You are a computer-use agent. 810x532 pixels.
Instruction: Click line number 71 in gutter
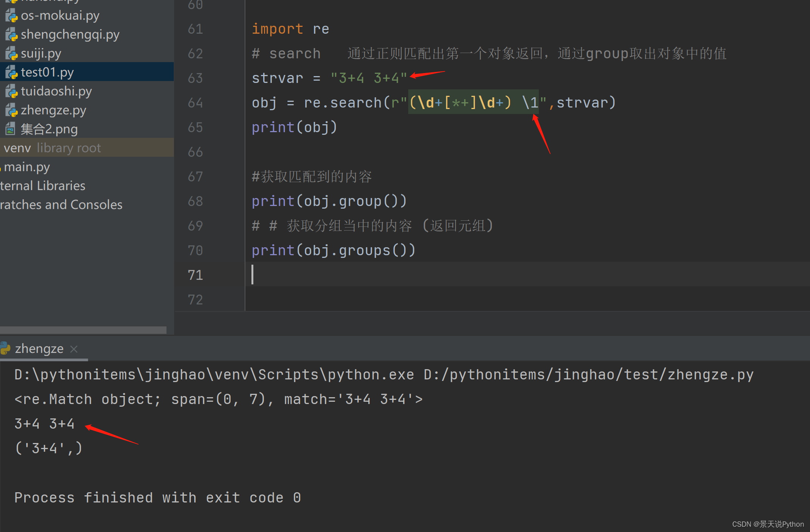pyautogui.click(x=195, y=275)
